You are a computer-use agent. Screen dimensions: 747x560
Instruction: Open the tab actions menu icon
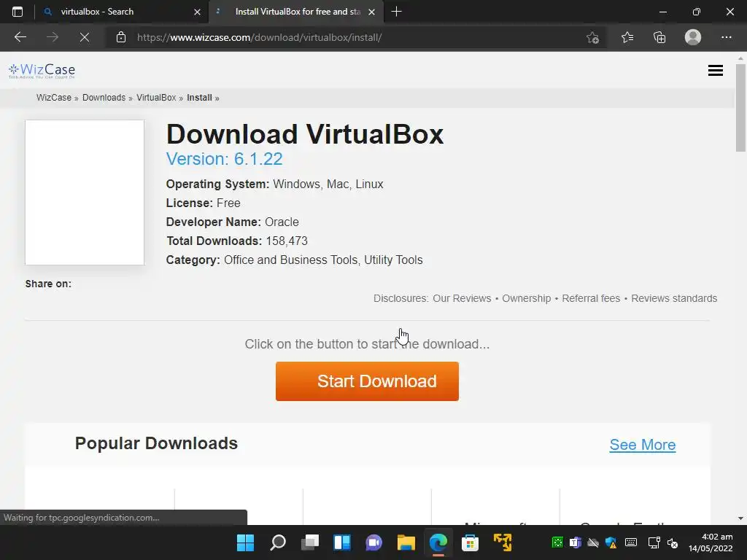tap(18, 12)
